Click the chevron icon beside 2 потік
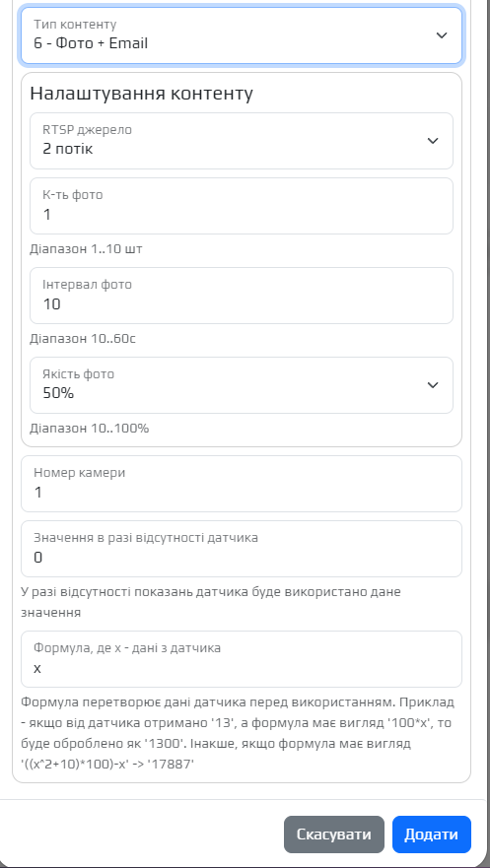 click(433, 141)
